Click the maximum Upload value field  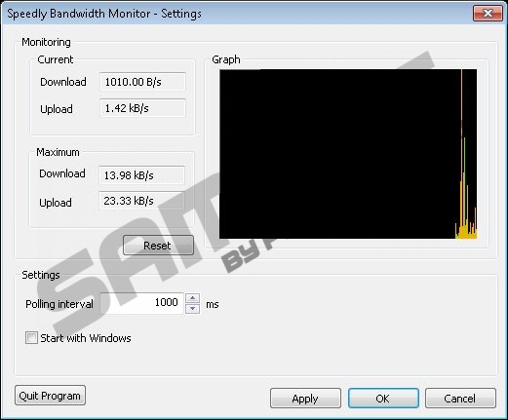142,201
